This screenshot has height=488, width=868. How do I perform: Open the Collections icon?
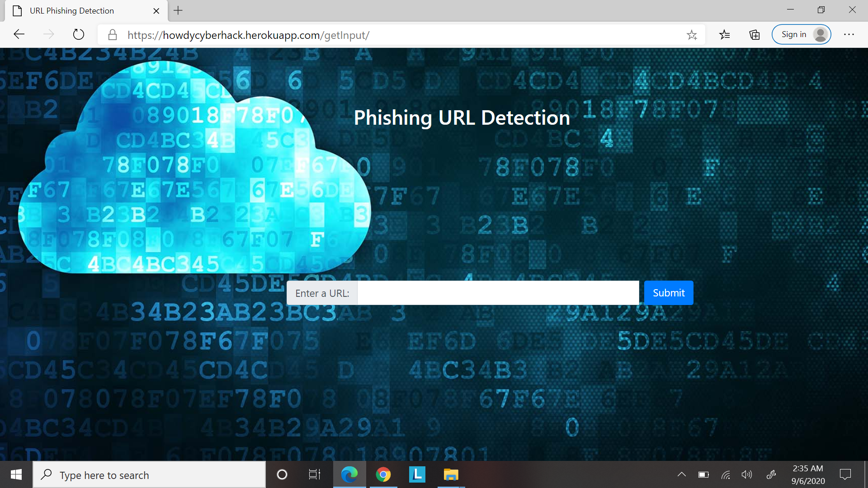(754, 35)
